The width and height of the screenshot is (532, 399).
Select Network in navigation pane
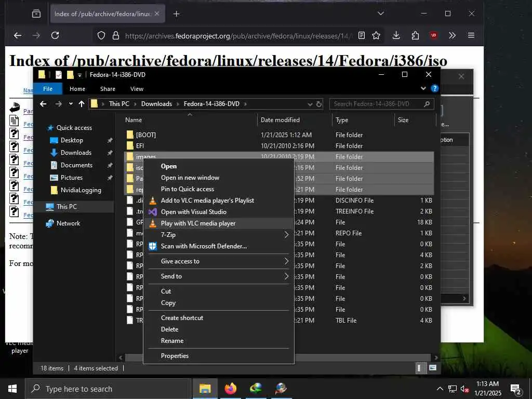pos(68,223)
